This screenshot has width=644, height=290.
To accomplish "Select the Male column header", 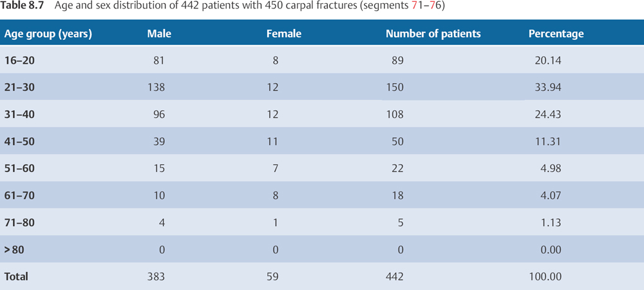I will tap(159, 34).
